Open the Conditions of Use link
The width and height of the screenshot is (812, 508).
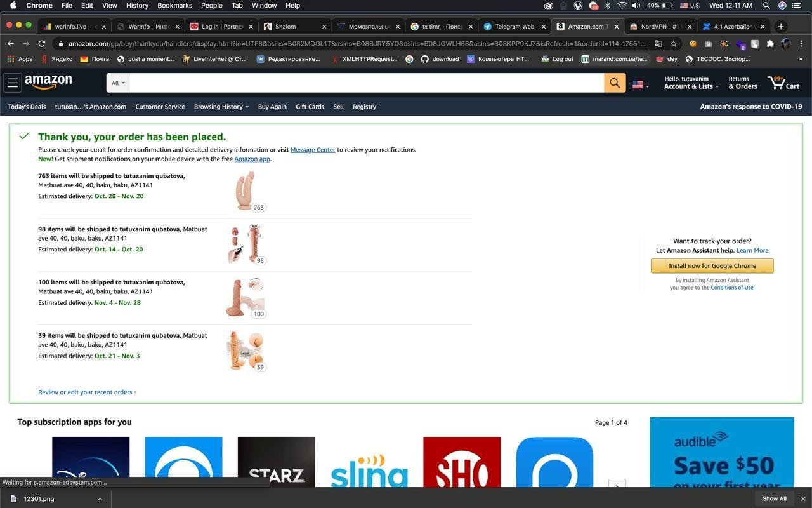click(x=732, y=288)
